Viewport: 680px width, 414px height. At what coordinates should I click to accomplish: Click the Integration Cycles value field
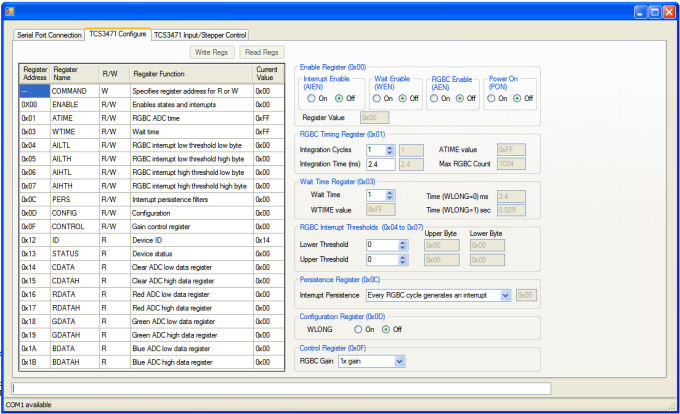[x=376, y=150]
